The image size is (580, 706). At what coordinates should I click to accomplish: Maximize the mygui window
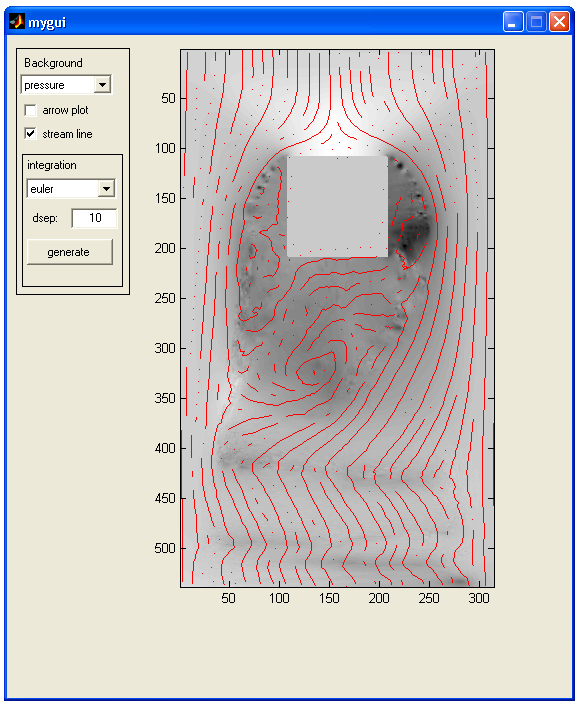pos(536,22)
